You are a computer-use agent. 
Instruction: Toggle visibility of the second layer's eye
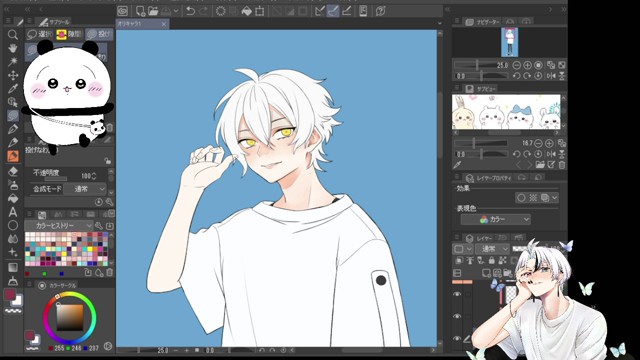coord(457,316)
